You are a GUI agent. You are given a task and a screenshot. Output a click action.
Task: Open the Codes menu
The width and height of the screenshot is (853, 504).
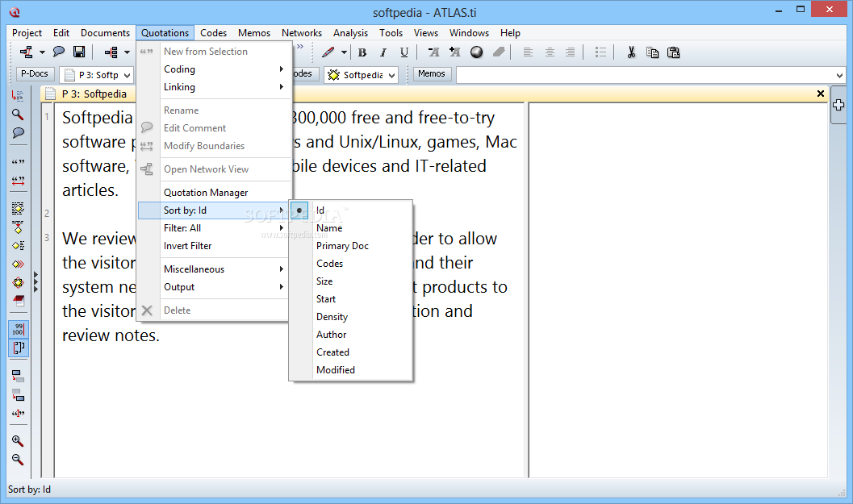(213, 33)
